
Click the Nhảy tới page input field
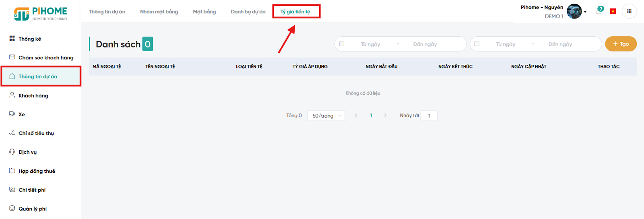[x=429, y=116]
